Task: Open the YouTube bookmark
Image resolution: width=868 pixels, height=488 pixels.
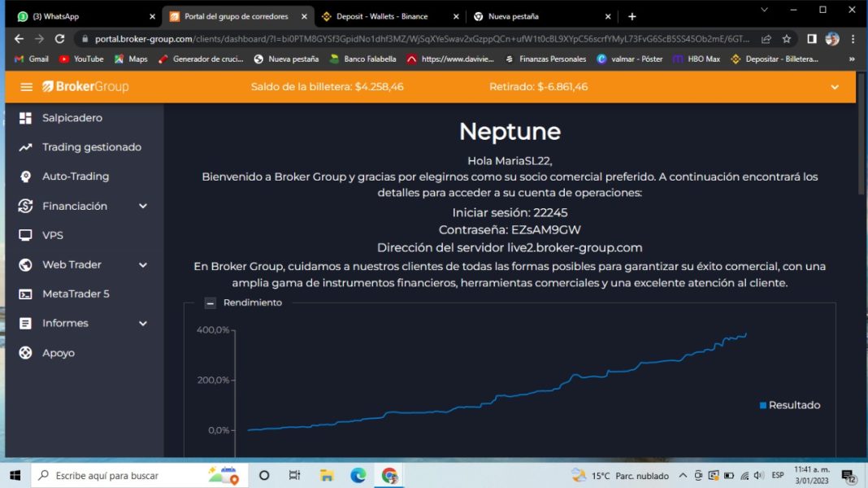Action: point(80,59)
